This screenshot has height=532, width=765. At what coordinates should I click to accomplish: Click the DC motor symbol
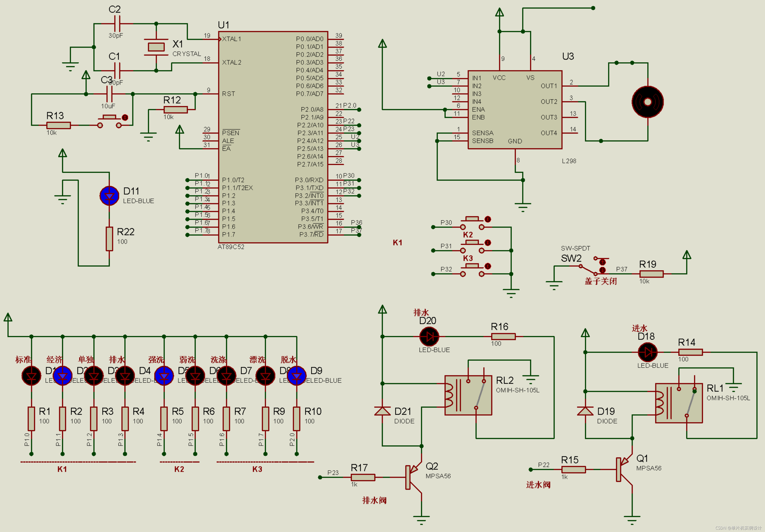point(647,102)
